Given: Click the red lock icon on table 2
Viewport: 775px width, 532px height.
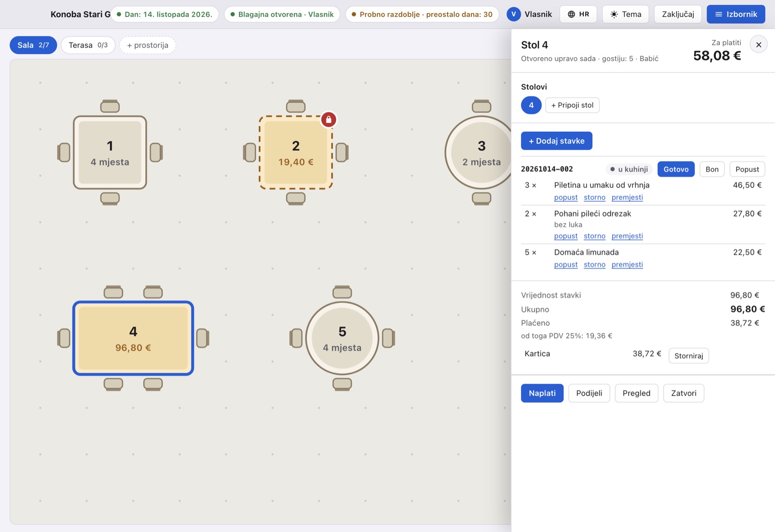Looking at the screenshot, I should (x=328, y=119).
